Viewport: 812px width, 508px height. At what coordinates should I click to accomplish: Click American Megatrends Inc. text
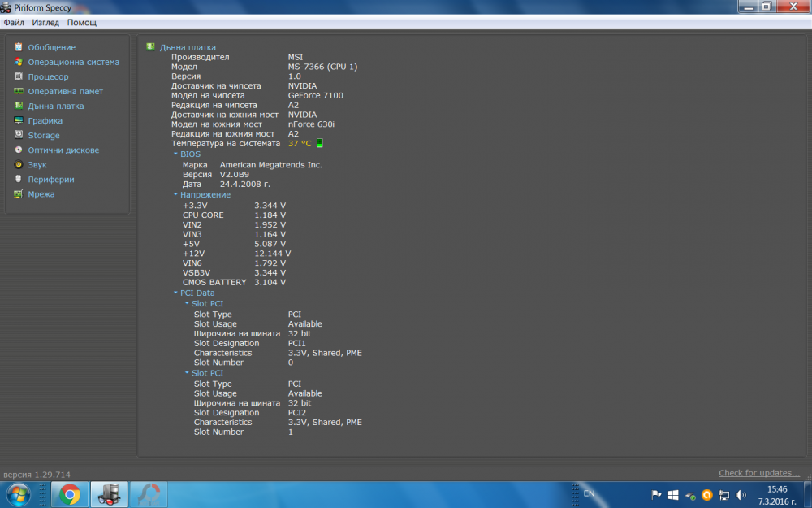[x=271, y=165]
